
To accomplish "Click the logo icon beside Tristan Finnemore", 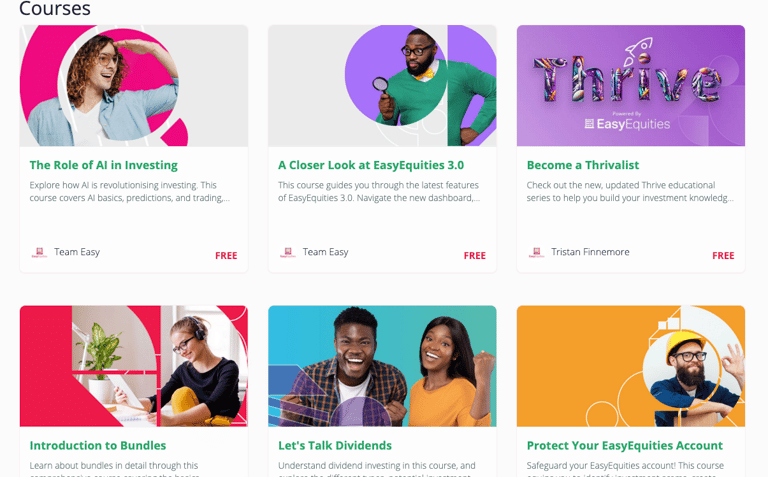I will [x=536, y=253].
